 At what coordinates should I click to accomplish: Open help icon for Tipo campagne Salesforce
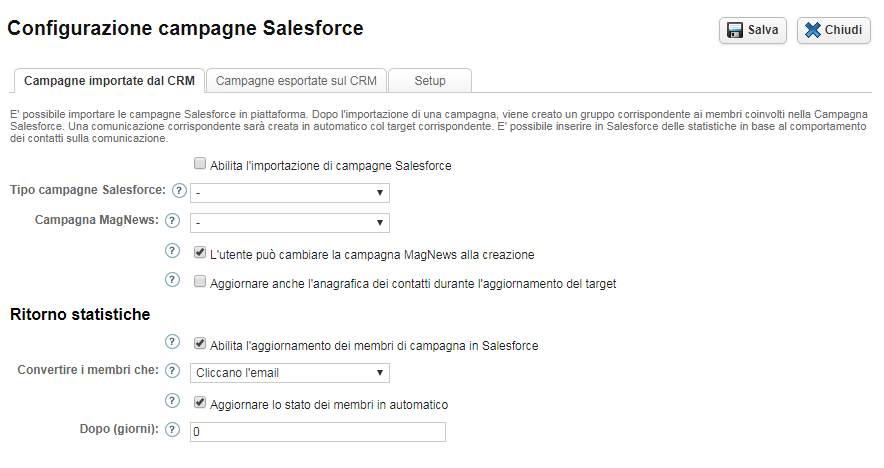(179, 191)
